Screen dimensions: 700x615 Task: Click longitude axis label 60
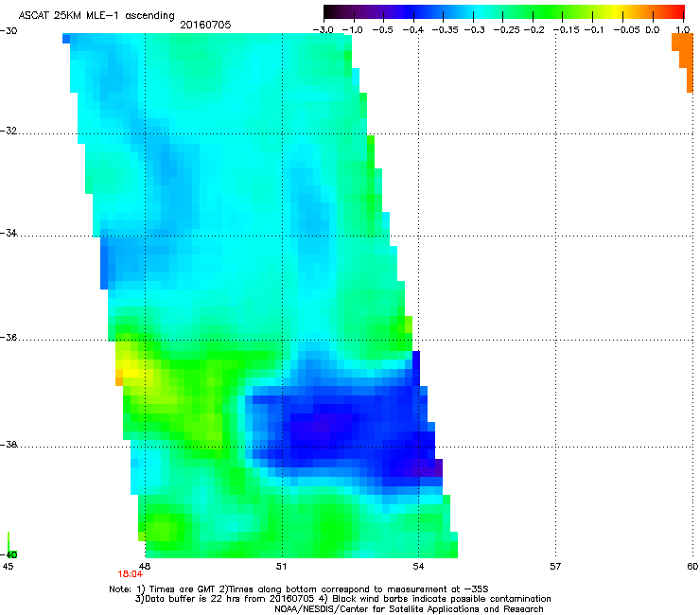tap(692, 567)
